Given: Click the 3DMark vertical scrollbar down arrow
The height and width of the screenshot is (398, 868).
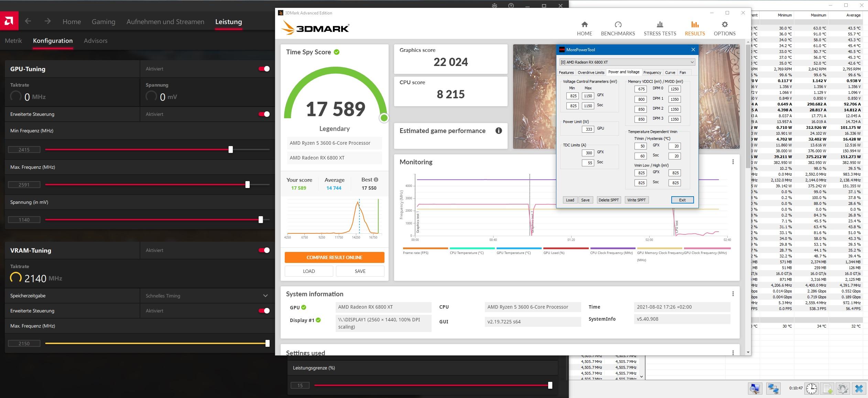Looking at the screenshot, I should coord(748,352).
